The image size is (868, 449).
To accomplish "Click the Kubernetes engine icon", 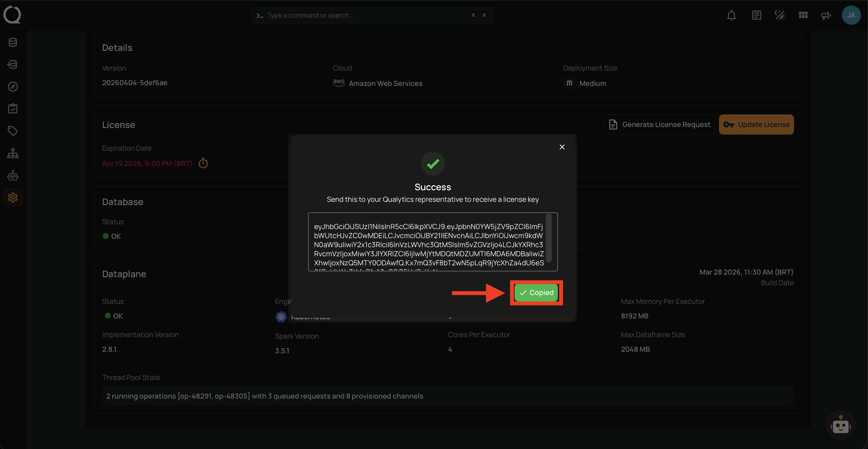I will coord(281,316).
